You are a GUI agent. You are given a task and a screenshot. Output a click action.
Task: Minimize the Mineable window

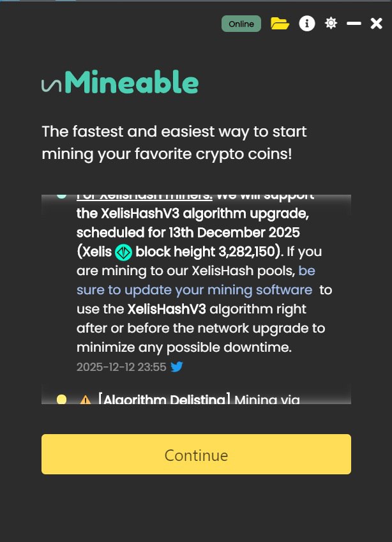(x=354, y=24)
